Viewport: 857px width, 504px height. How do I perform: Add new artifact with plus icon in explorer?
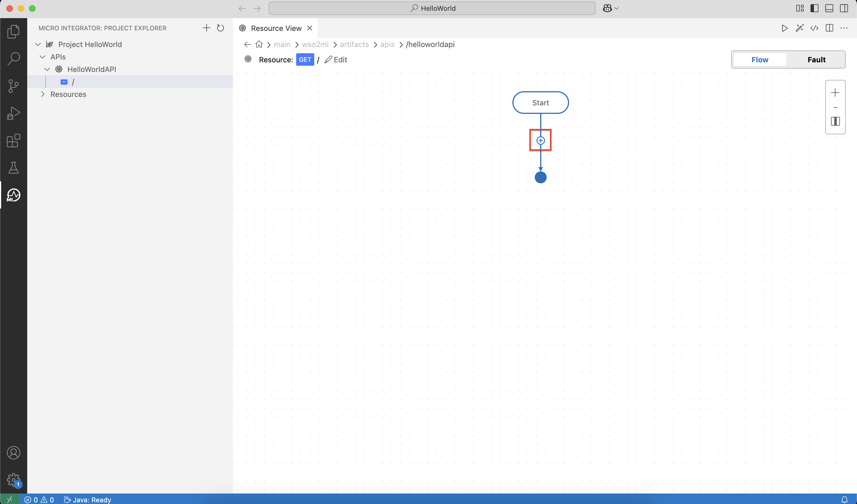[206, 28]
